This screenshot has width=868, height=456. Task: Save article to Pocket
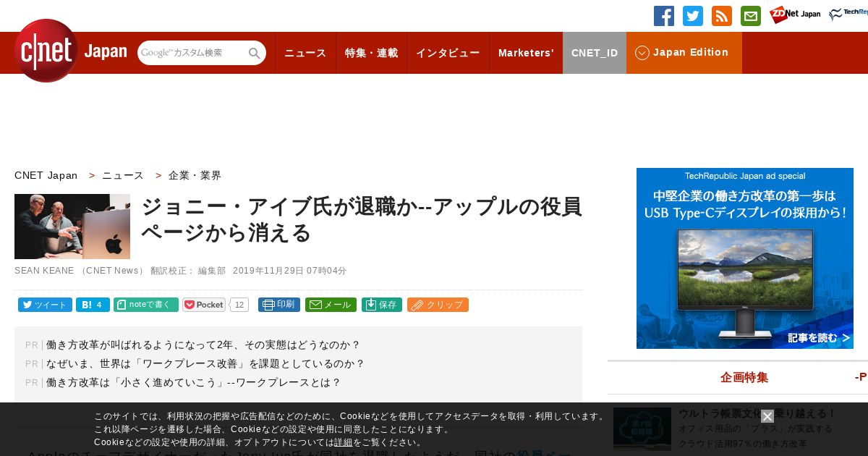click(204, 305)
